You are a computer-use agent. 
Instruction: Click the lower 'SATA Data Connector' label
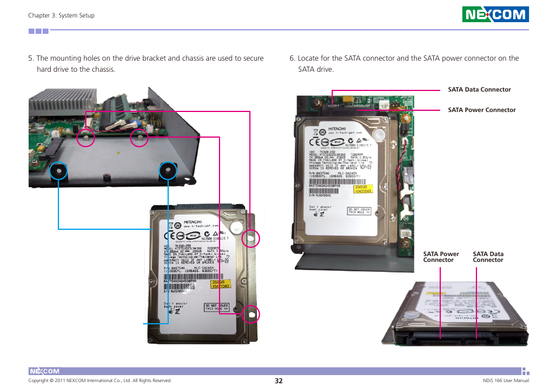click(x=488, y=257)
